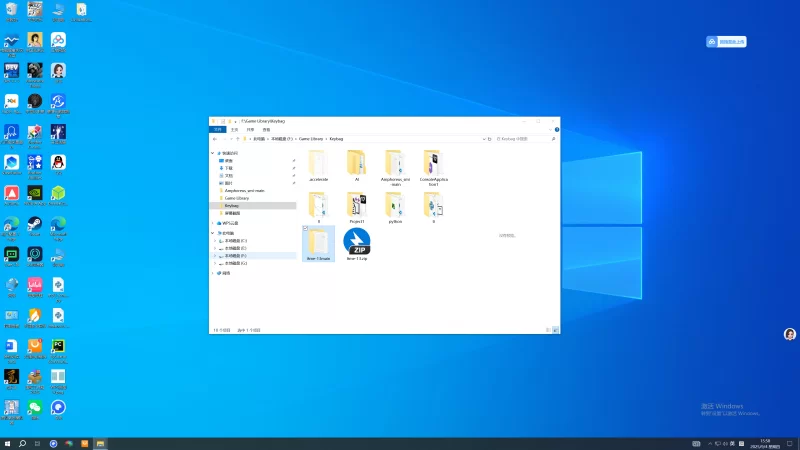Click the ConsoleApplication1 folder
This screenshot has width=800, height=450.
pyautogui.click(x=433, y=164)
